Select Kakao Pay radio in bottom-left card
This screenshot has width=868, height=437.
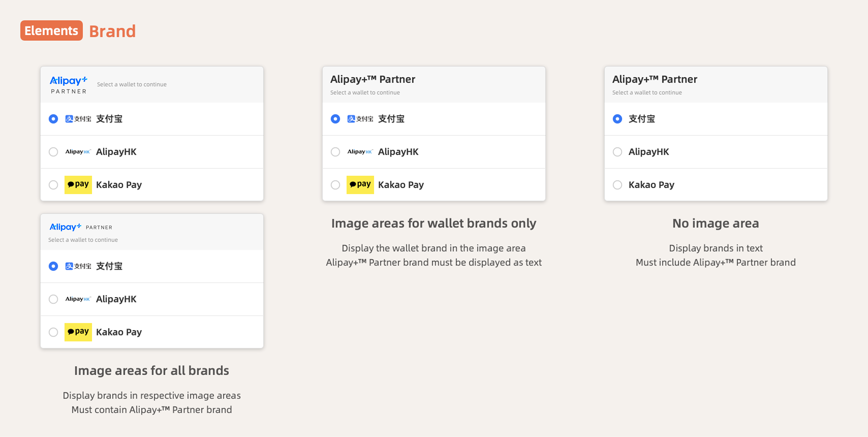click(53, 332)
